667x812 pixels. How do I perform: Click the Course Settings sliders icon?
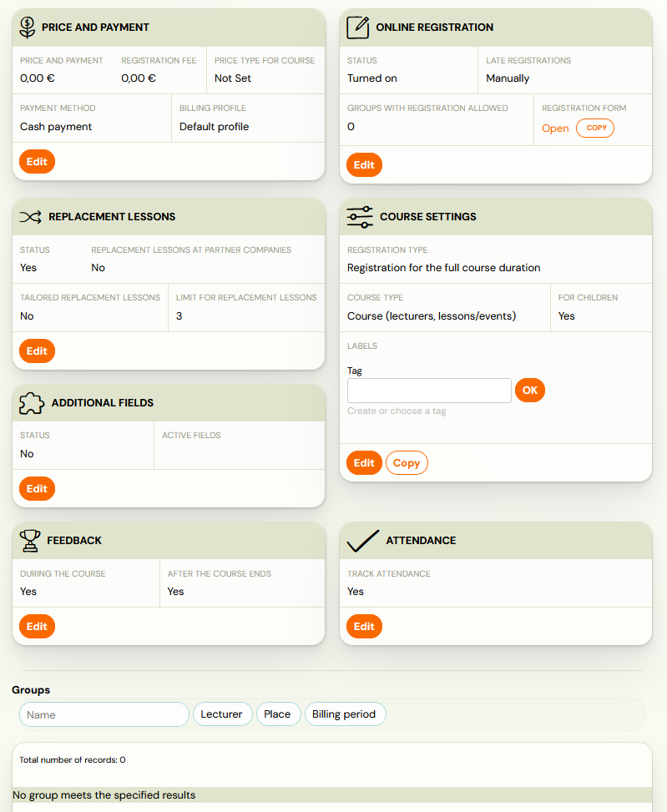(x=360, y=217)
